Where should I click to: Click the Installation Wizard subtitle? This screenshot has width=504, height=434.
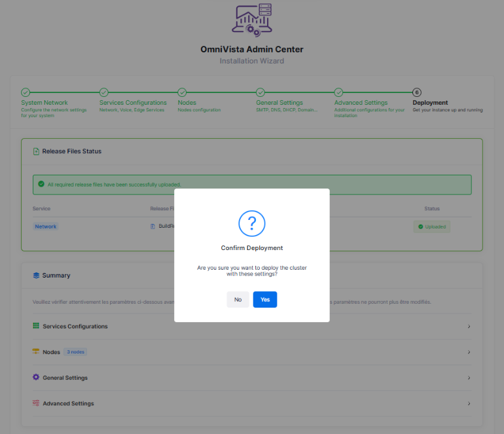pos(252,61)
